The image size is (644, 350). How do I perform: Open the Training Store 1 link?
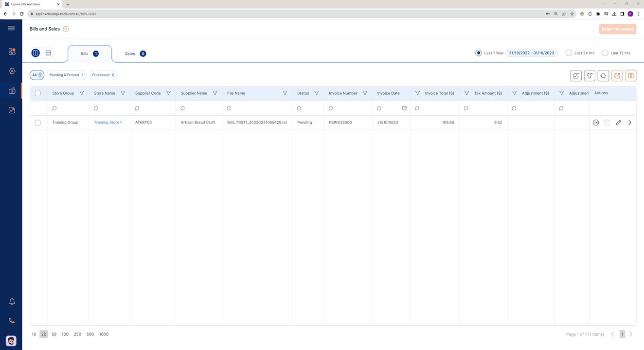click(108, 122)
